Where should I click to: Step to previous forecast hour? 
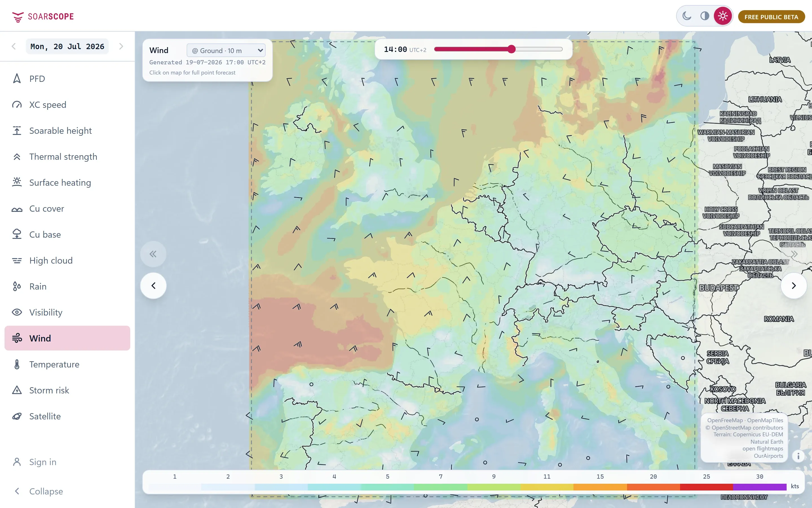(x=153, y=286)
